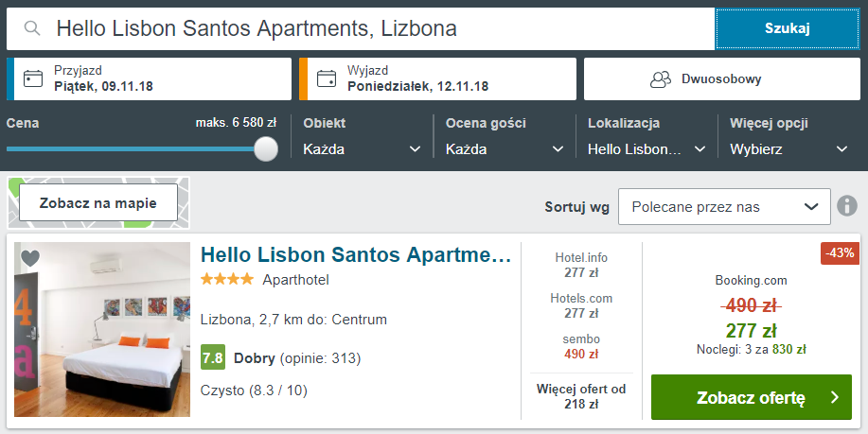Open the hotel room photo thumbnail
Image resolution: width=868 pixels, height=434 pixels.
(x=102, y=329)
